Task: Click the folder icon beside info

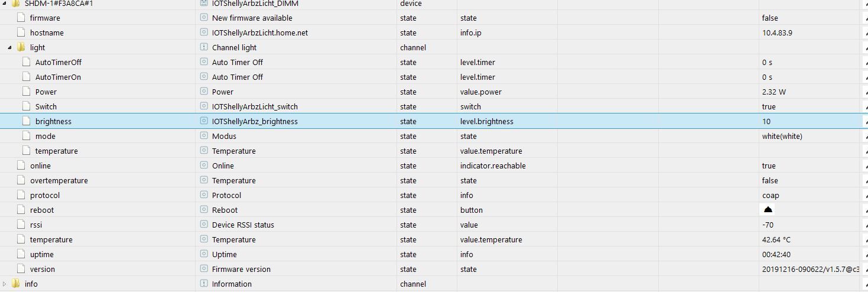Action: (x=16, y=284)
